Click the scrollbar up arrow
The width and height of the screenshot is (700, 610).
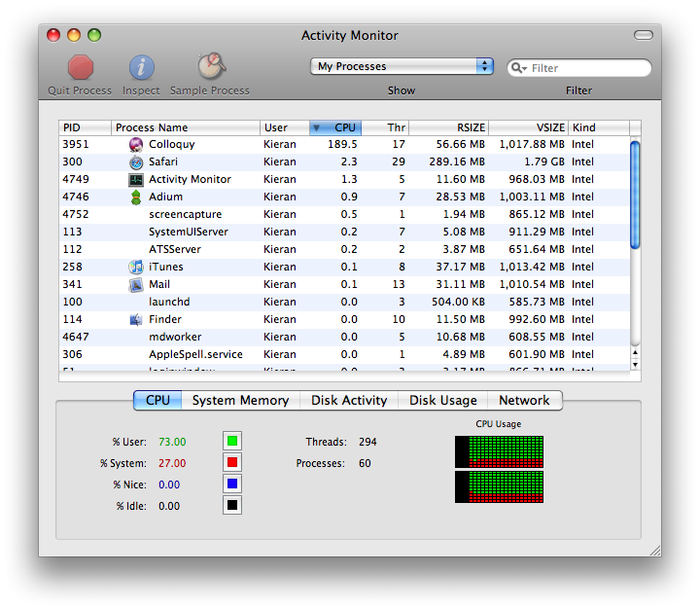[635, 353]
